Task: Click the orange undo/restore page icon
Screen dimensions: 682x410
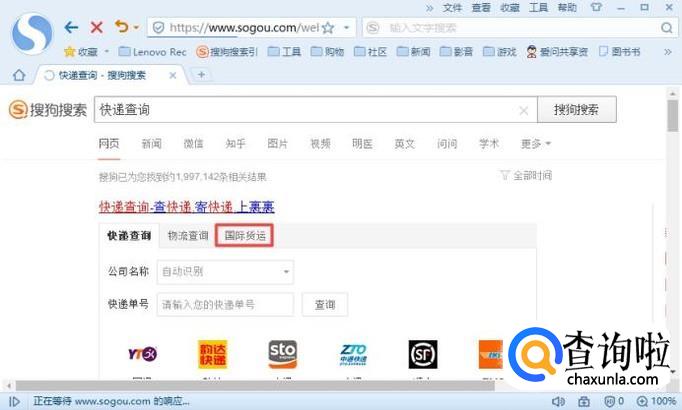Action: pos(122,27)
